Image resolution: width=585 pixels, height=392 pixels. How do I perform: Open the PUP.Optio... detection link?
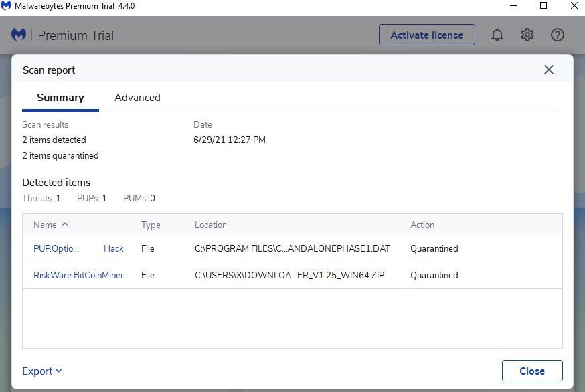[x=56, y=248]
